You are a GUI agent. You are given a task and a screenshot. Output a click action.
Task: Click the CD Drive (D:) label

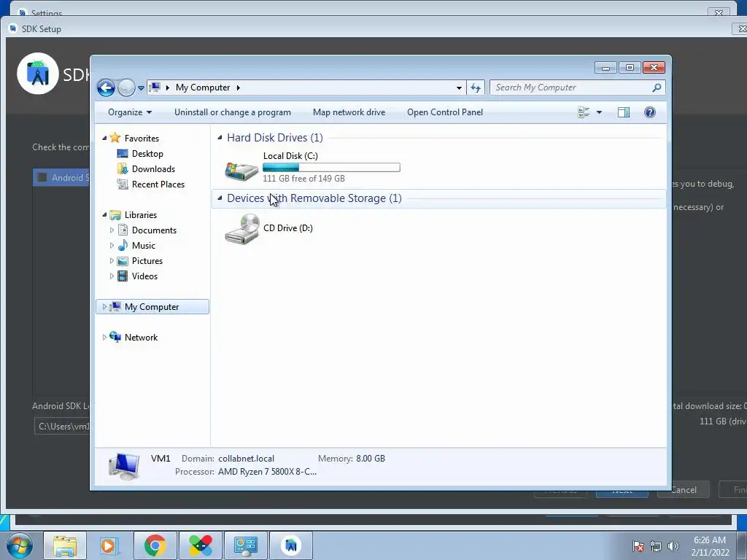click(x=288, y=228)
